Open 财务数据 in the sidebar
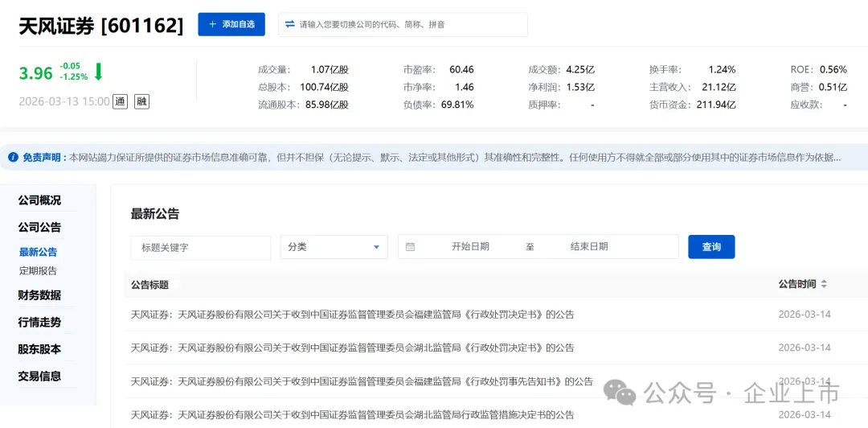The image size is (868, 428). tap(39, 295)
